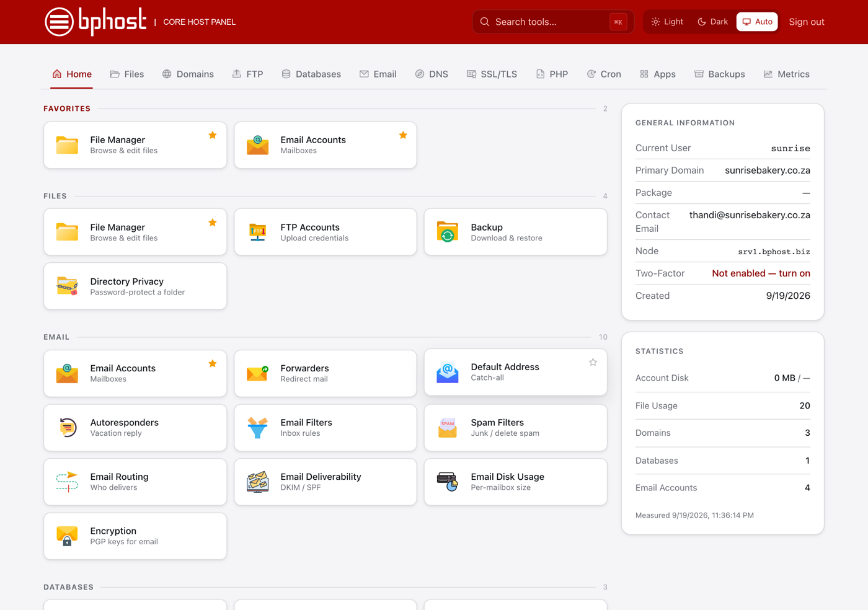Switch to the SSL/TLS tab
868x610 pixels.
pyautogui.click(x=492, y=74)
